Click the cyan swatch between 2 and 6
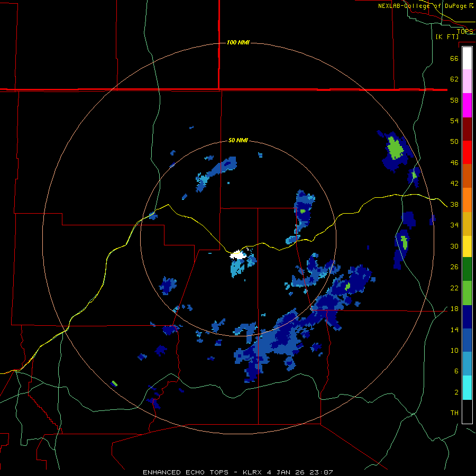 [x=467, y=388]
